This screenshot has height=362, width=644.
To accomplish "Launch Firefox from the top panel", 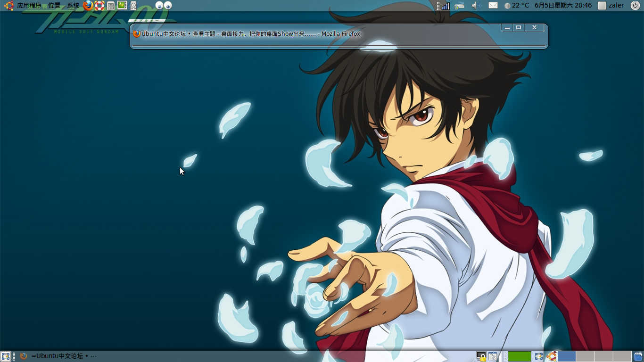I will [88, 6].
